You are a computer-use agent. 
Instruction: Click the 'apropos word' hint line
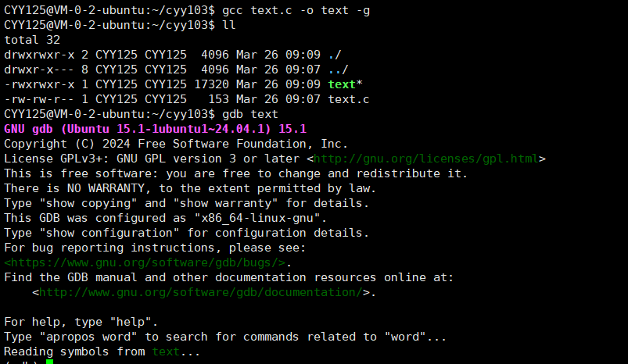pos(225,337)
